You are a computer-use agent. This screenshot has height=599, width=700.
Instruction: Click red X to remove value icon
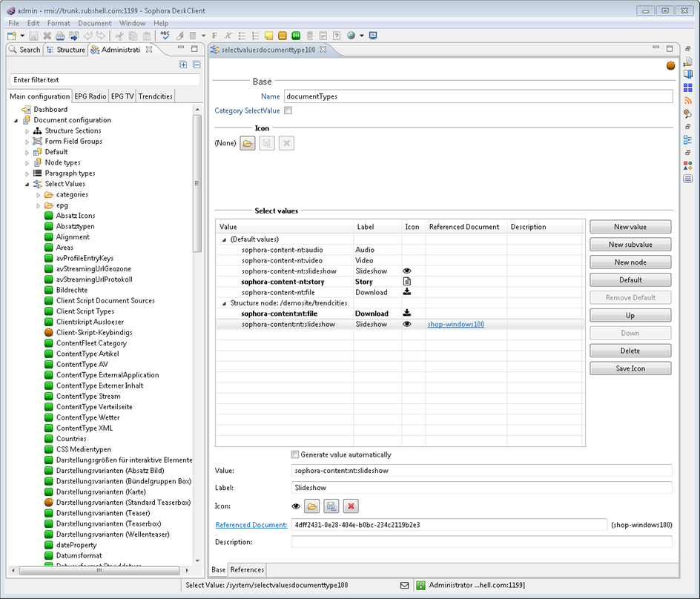[351, 506]
